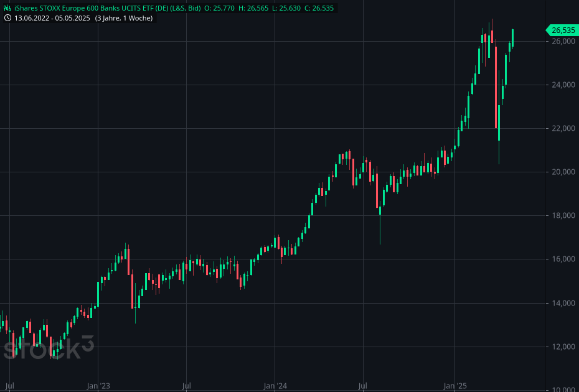Click the Jan '23 label on the time axis

coord(98,386)
